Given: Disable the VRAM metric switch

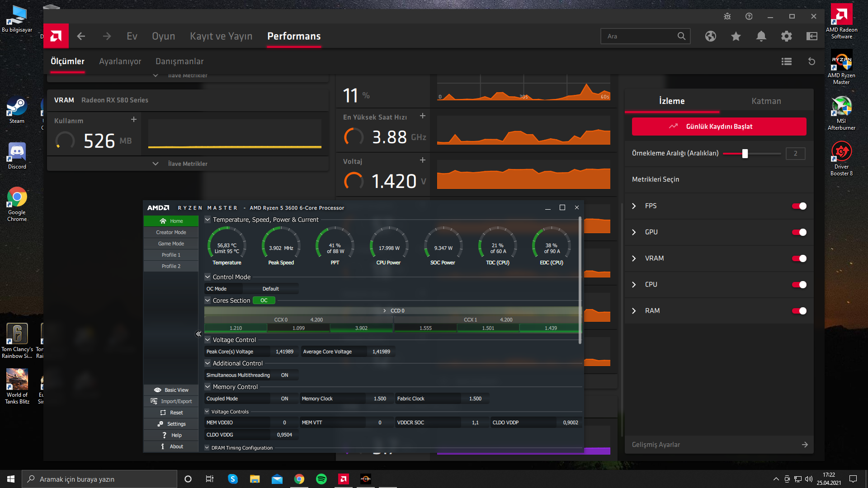Looking at the screenshot, I should (x=799, y=258).
